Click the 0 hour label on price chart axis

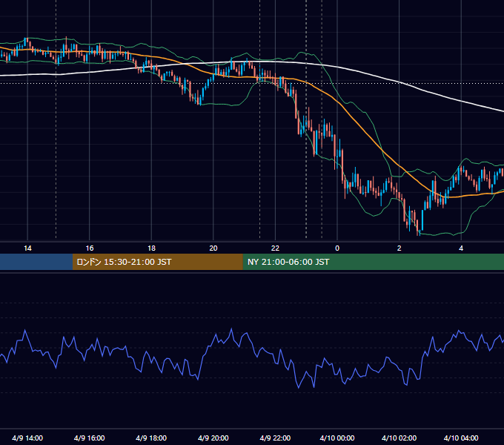(x=337, y=248)
